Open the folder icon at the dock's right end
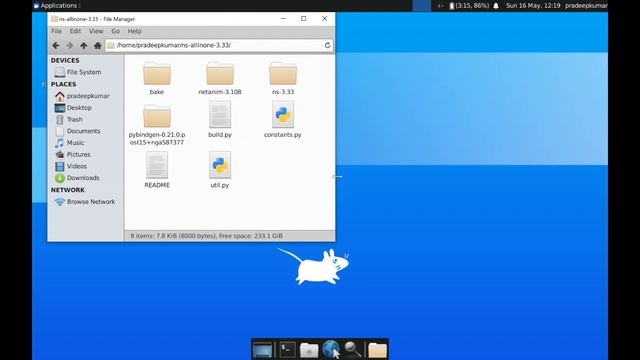The width and height of the screenshot is (640, 360). pyautogui.click(x=377, y=350)
